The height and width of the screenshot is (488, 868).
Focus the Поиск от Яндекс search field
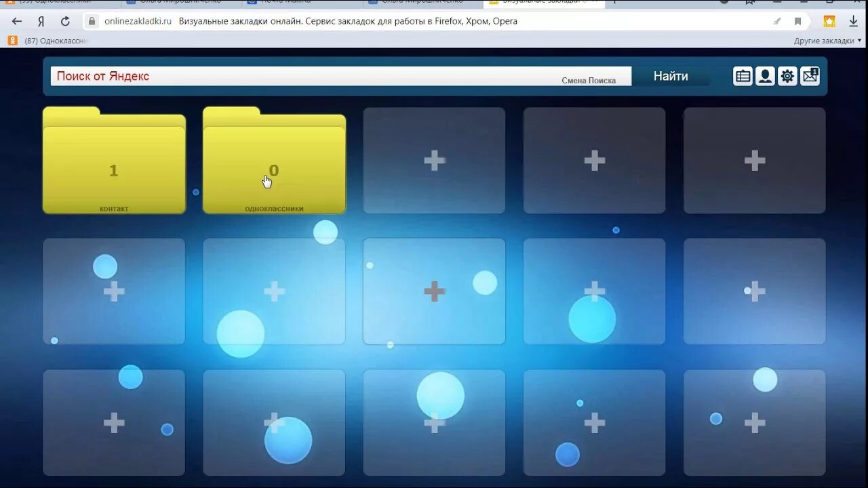(x=341, y=76)
